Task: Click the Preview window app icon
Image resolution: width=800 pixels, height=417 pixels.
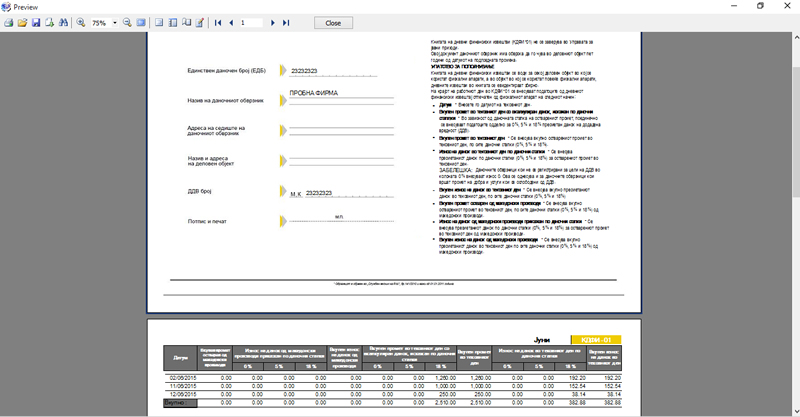Action: 6,7
